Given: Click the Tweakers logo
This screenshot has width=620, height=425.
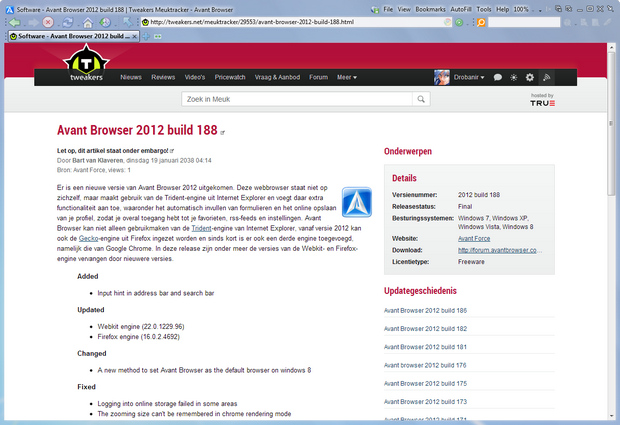Looking at the screenshot, I should point(86,64).
